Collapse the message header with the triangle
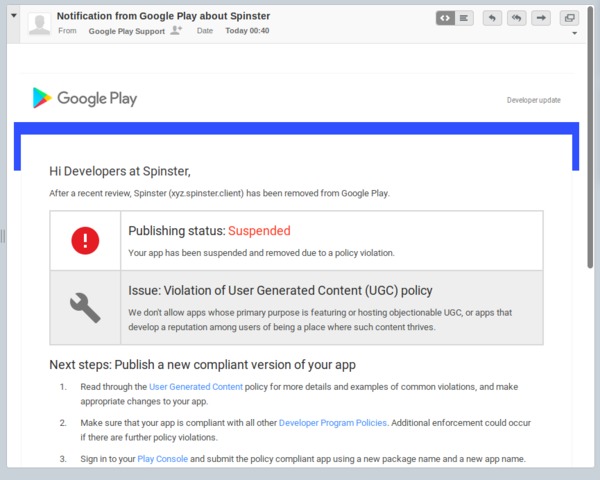 point(14,16)
